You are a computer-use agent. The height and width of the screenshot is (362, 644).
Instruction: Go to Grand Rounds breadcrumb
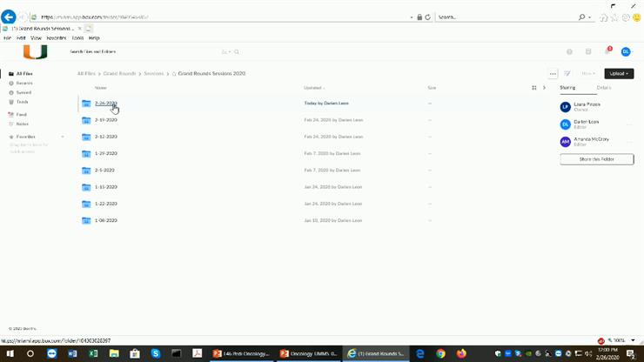coord(119,74)
